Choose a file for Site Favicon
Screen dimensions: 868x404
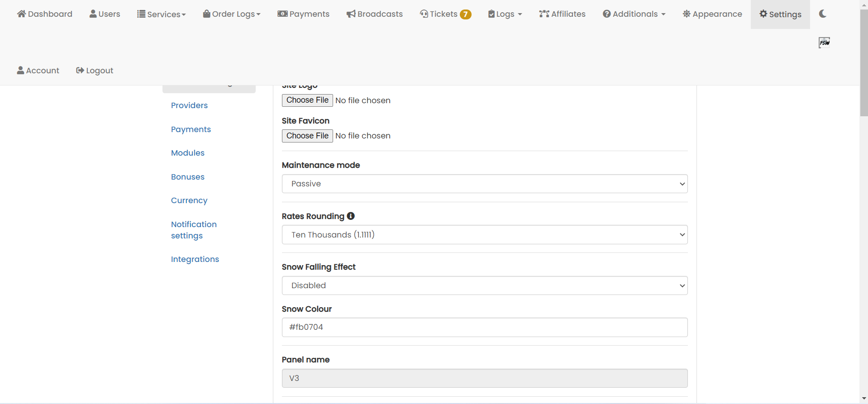[307, 136]
